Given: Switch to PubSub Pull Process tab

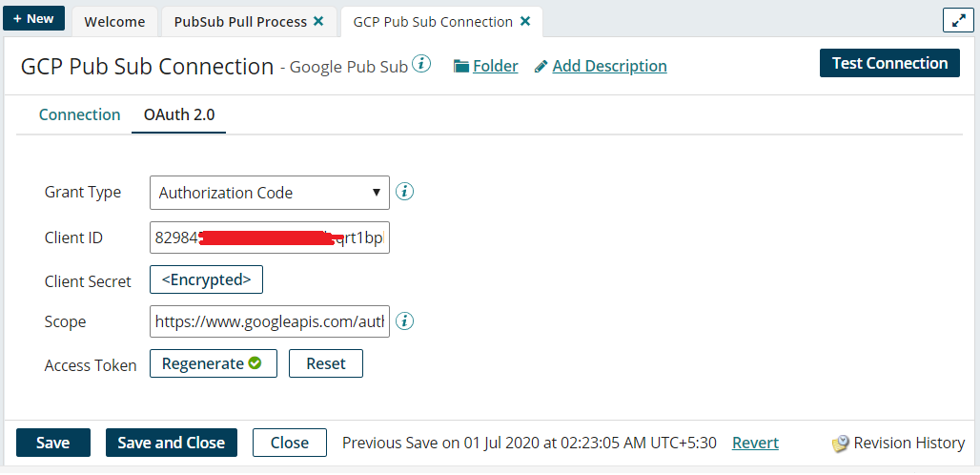Looking at the screenshot, I should click(x=240, y=21).
